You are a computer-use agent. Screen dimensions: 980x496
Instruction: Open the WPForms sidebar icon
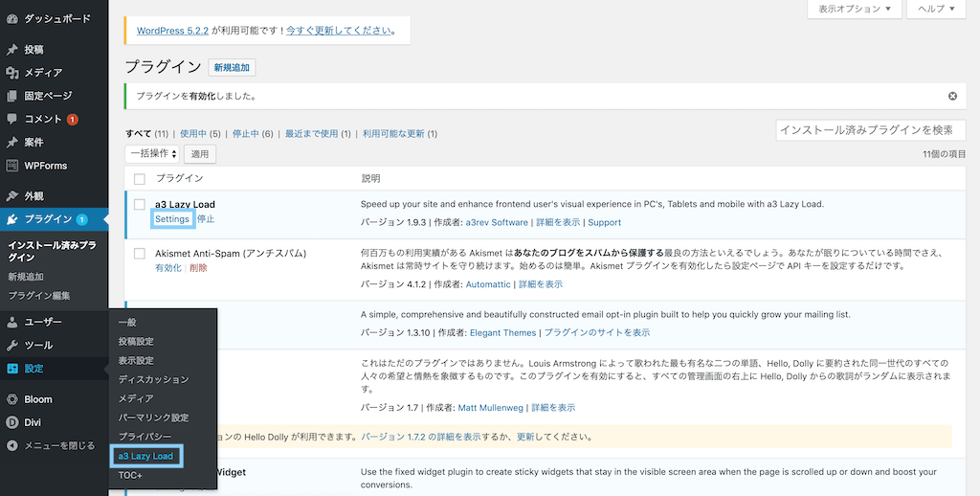[11, 166]
